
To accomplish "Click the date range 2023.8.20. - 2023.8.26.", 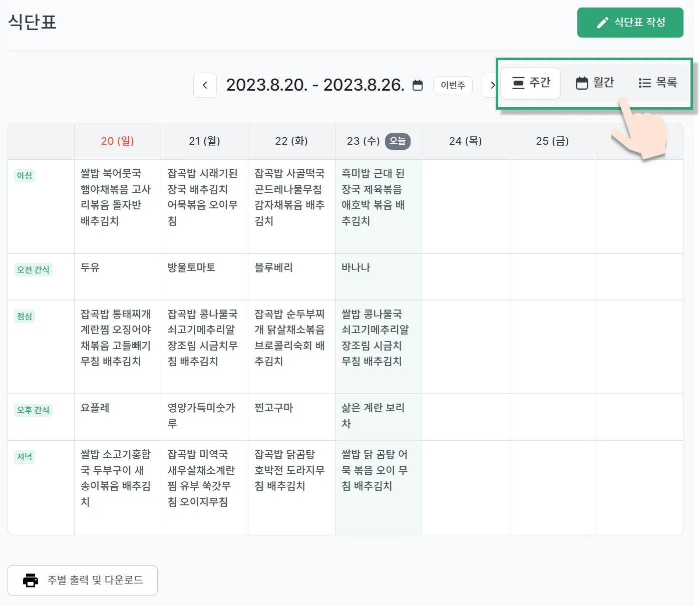I will point(315,85).
